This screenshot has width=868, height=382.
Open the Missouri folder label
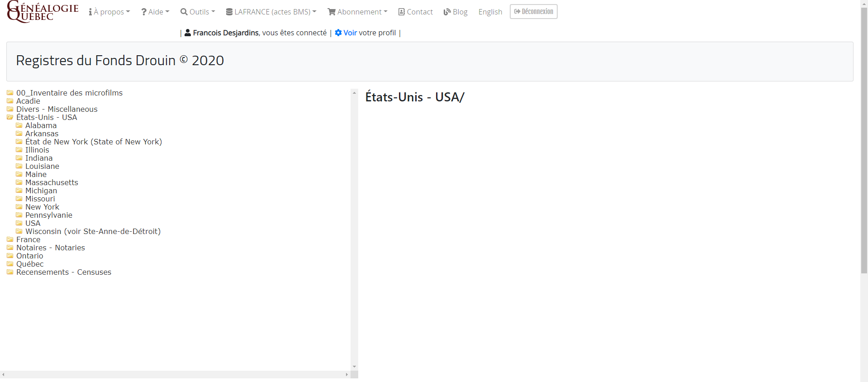(40, 199)
